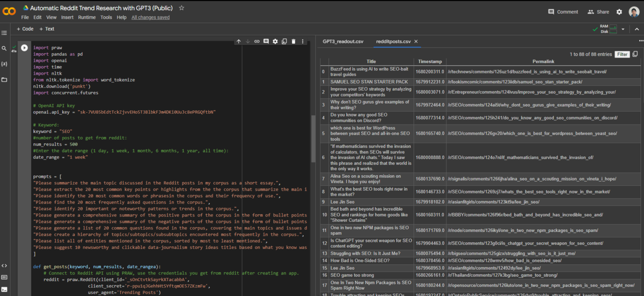The height and width of the screenshot is (296, 644).
Task: Open the View menu
Action: tap(52, 17)
